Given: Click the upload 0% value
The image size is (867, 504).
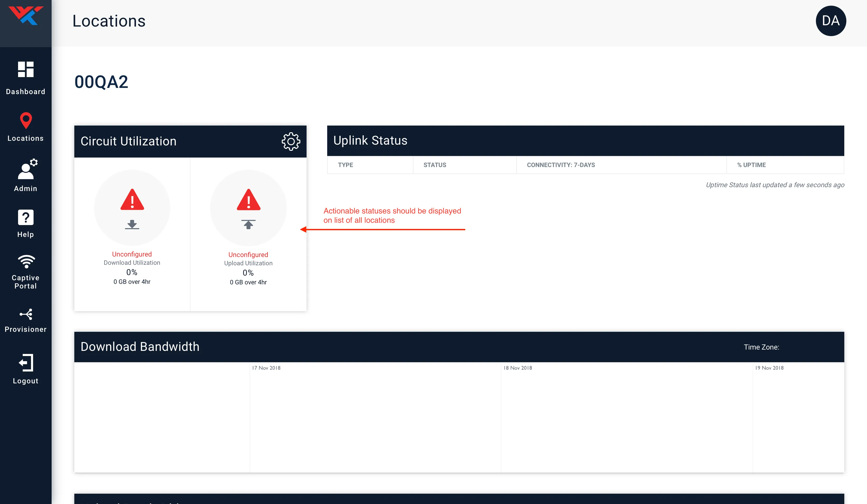Looking at the screenshot, I should click(x=248, y=273).
